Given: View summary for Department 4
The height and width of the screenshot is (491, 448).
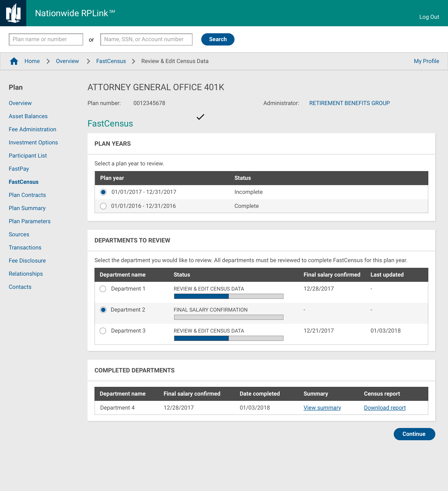Looking at the screenshot, I should 322,407.
